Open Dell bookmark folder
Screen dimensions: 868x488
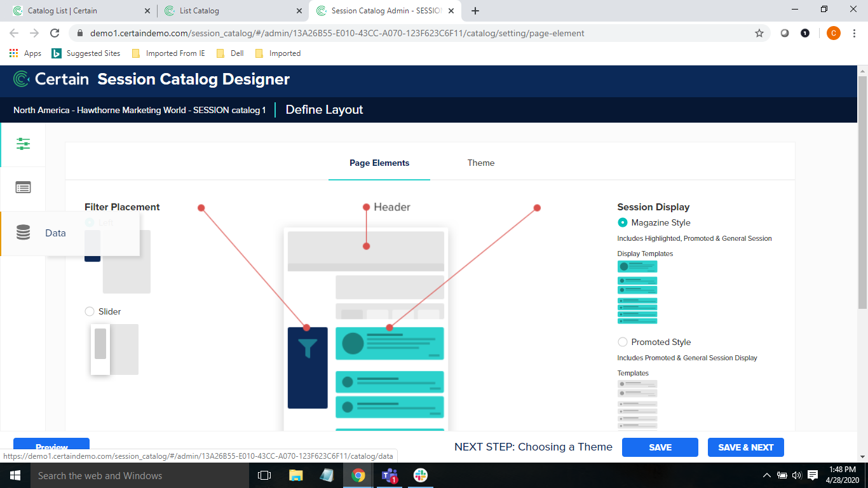point(230,53)
